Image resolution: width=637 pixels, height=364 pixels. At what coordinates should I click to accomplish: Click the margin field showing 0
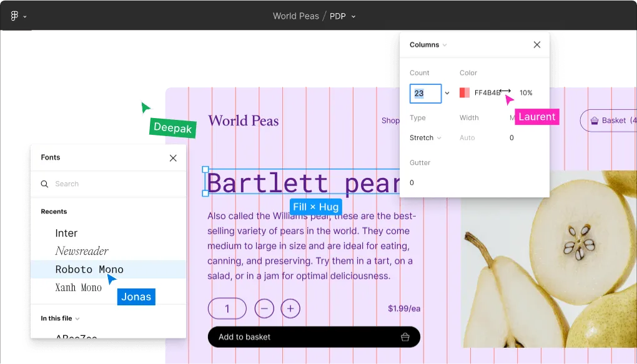tap(511, 138)
